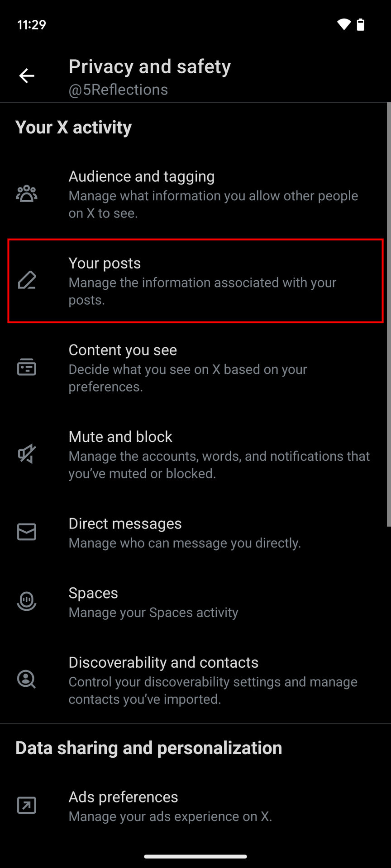Viewport: 391px width, 868px height.
Task: Tap the Content you see card icon
Action: (x=27, y=367)
